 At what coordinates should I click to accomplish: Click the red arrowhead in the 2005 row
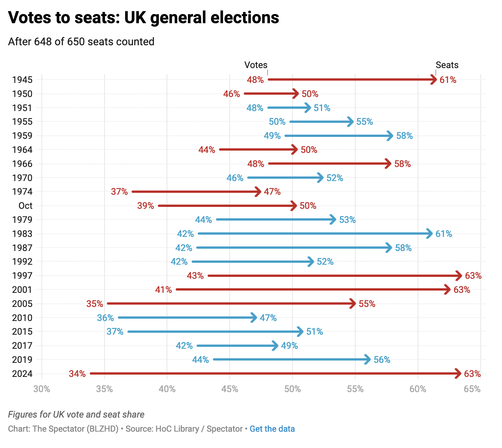click(353, 303)
